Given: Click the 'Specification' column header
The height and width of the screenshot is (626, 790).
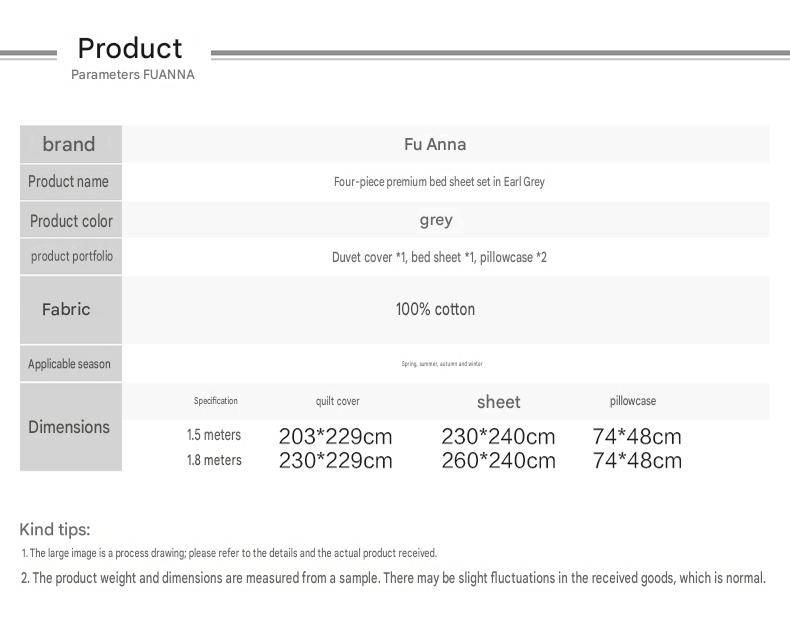Looking at the screenshot, I should (x=216, y=401).
